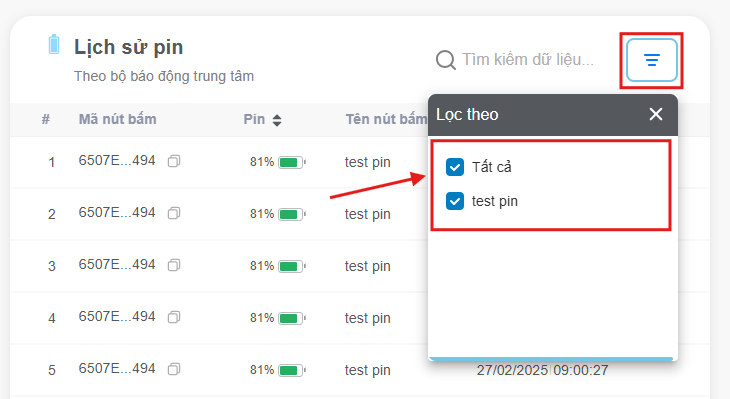Click the search magnifier icon
This screenshot has width=730, height=399.
coord(446,60)
